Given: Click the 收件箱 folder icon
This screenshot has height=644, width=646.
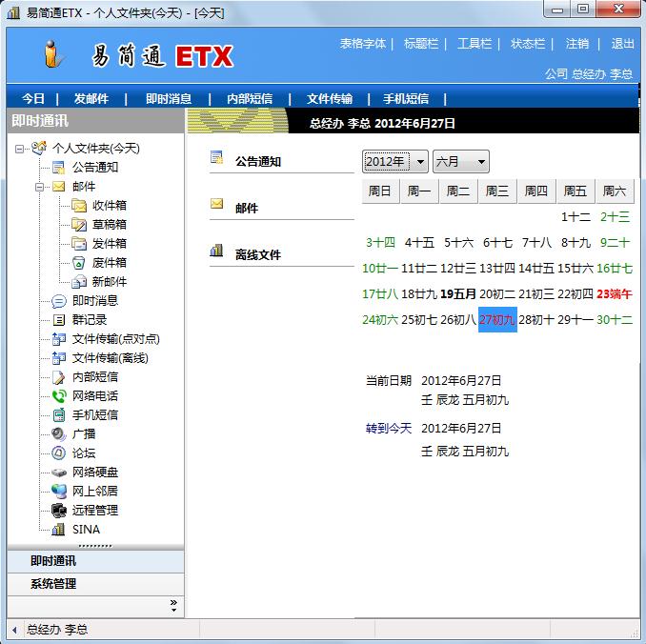Looking at the screenshot, I should (x=79, y=205).
